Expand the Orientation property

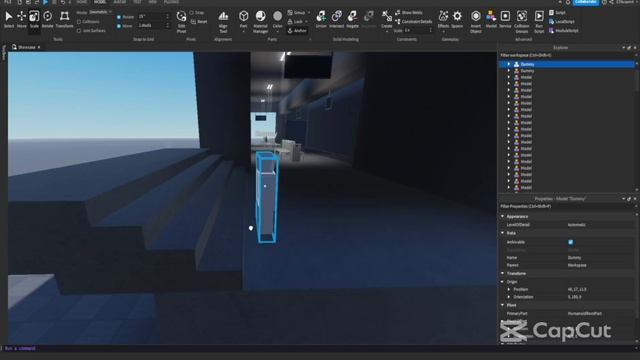(509, 297)
